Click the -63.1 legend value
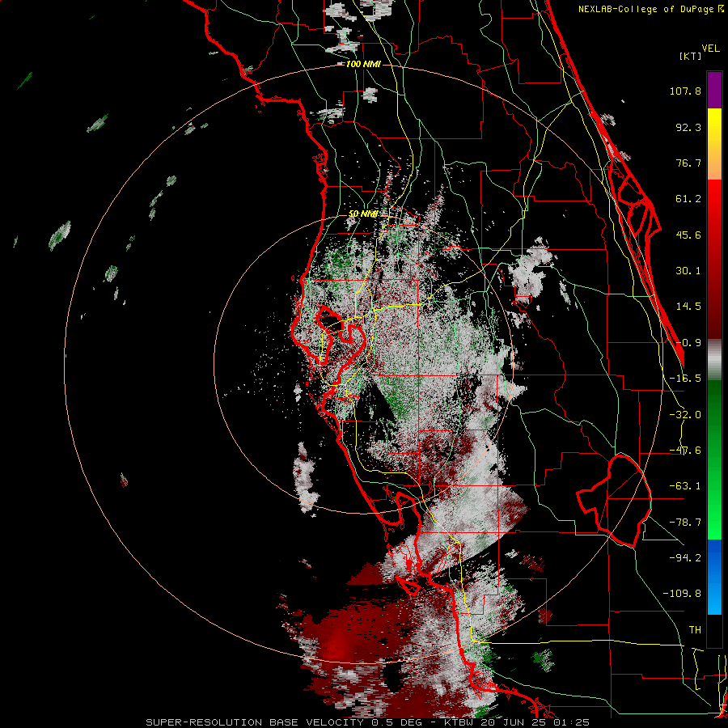The height and width of the screenshot is (728, 728). point(685,486)
